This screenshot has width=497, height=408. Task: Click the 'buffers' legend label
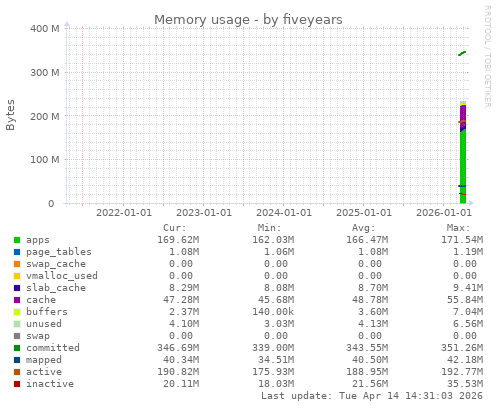click(x=47, y=312)
